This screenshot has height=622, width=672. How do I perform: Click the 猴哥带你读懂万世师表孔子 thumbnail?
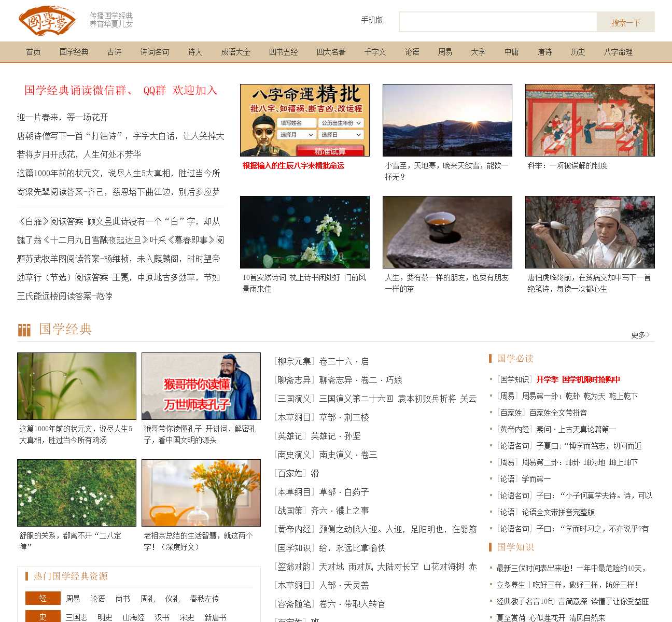click(201, 386)
